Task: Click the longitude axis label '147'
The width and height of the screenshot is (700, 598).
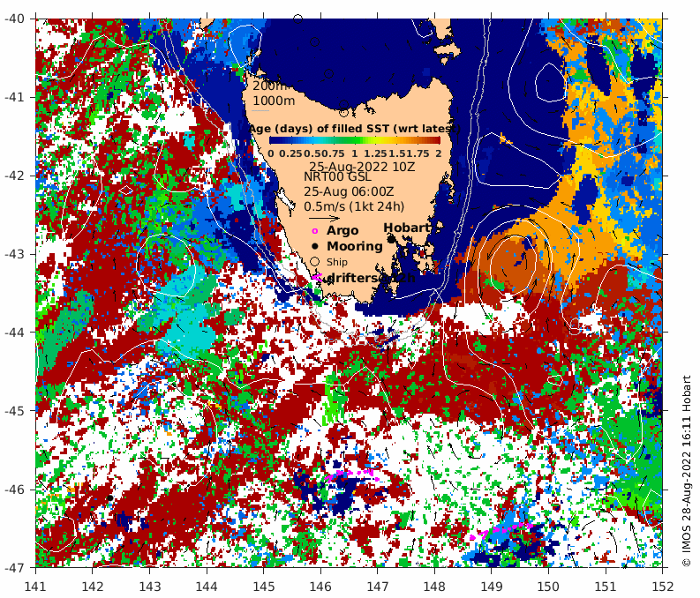Action: pos(377,586)
